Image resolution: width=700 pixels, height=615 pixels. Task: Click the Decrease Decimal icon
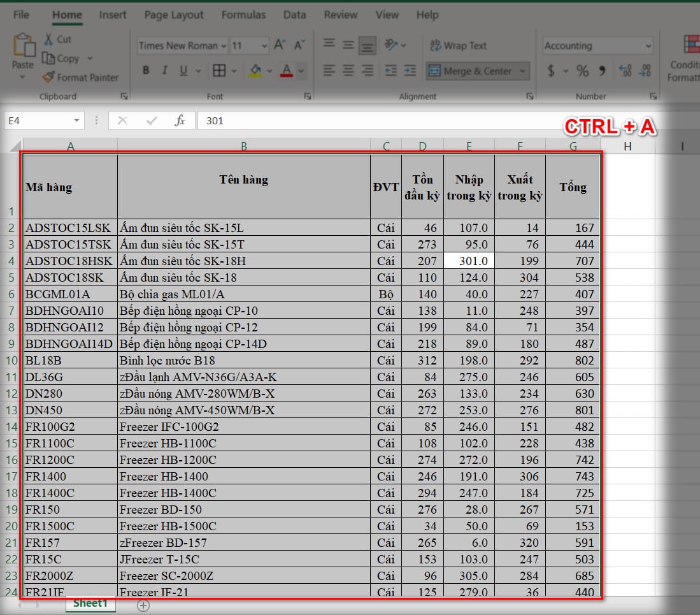[645, 71]
